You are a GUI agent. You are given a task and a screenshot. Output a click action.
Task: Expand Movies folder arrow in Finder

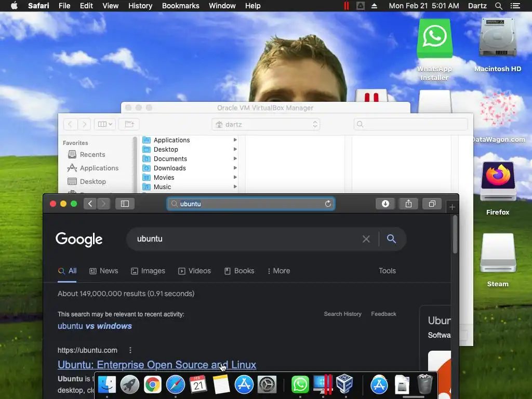point(235,177)
